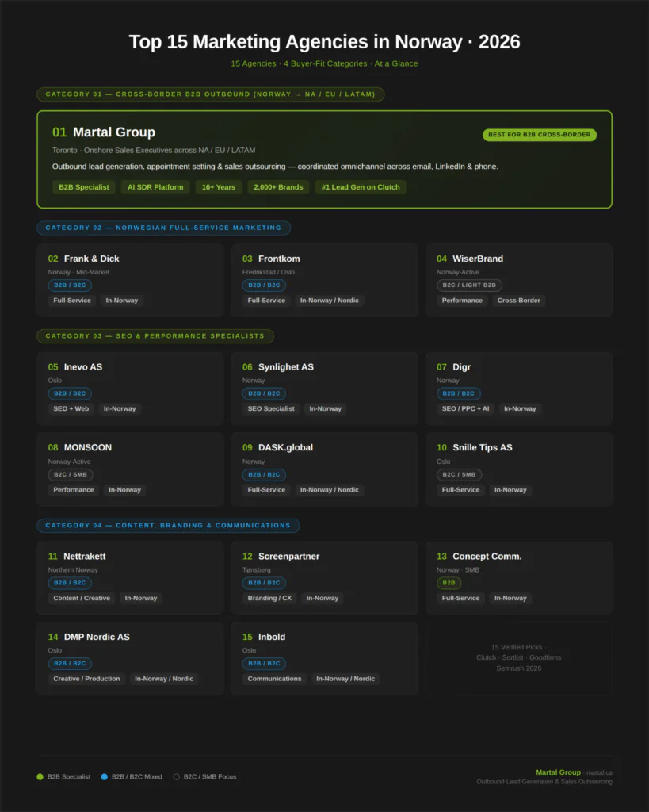Click the "15 Verified Picks" text
This screenshot has width=649, height=812.
517,647
